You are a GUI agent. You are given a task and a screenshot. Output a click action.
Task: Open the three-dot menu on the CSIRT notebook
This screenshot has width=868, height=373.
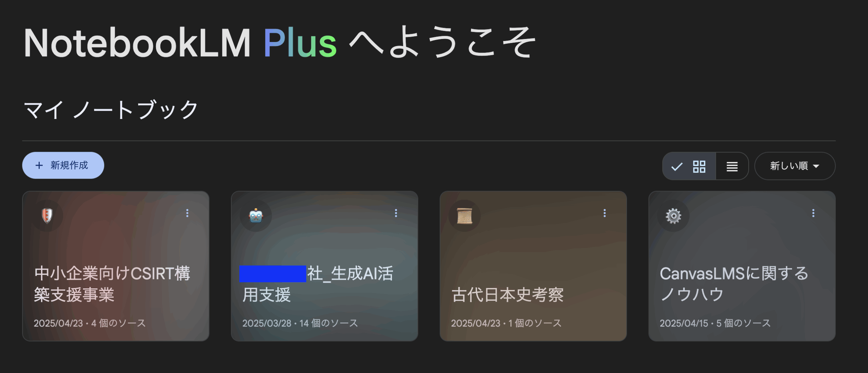187,213
